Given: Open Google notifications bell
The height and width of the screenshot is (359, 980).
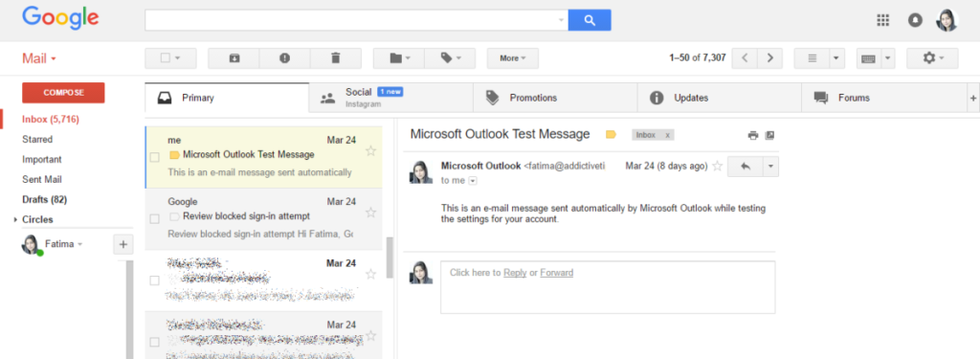Looking at the screenshot, I should pyautogui.click(x=915, y=21).
